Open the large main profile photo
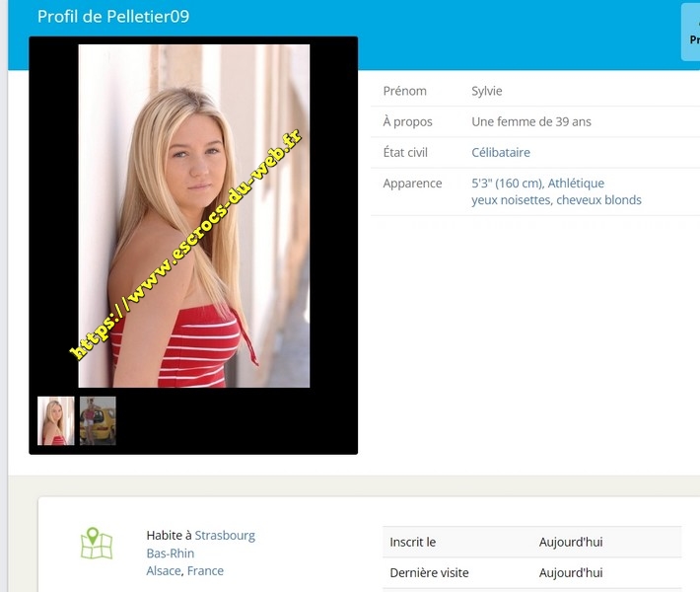This screenshot has width=700, height=592. 194,215
